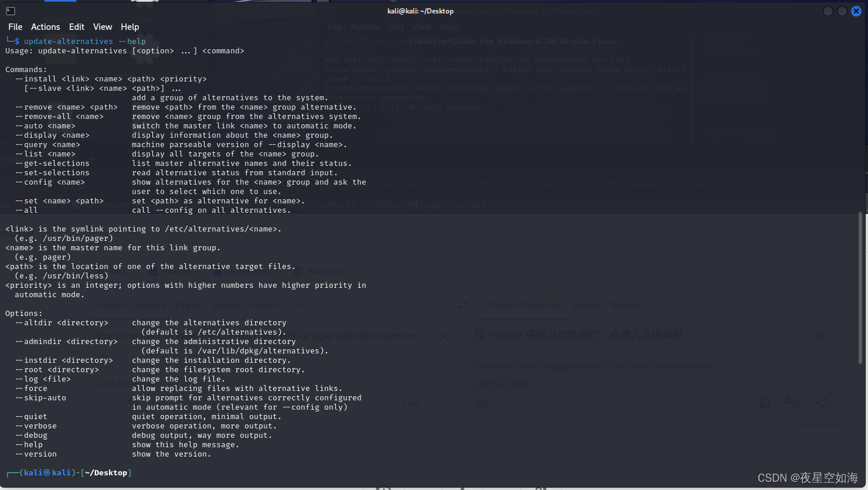This screenshot has width=868, height=490.
Task: Open the Google Hacking DB bookmark
Action: pos(320,204)
